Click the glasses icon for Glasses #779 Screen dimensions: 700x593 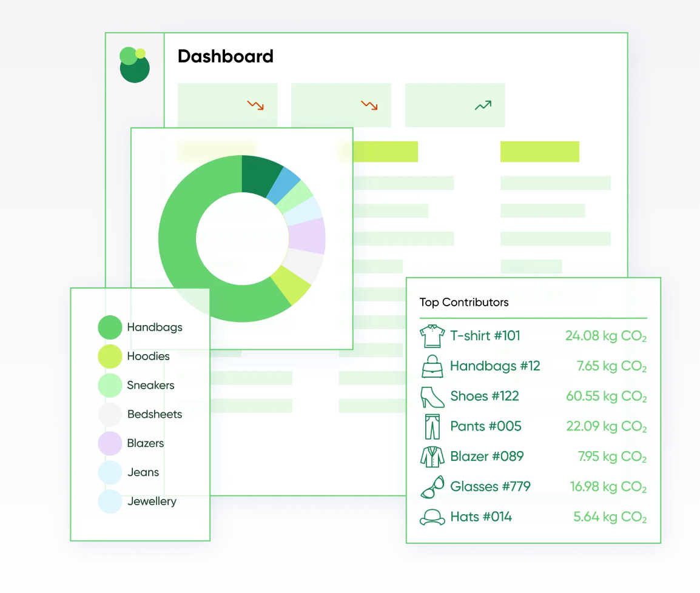point(432,487)
